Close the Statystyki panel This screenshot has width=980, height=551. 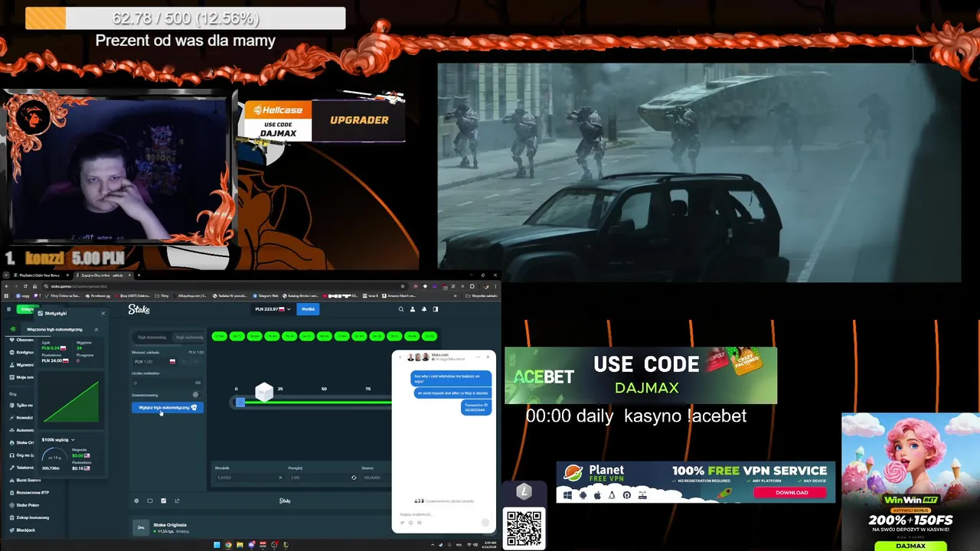pos(103,313)
